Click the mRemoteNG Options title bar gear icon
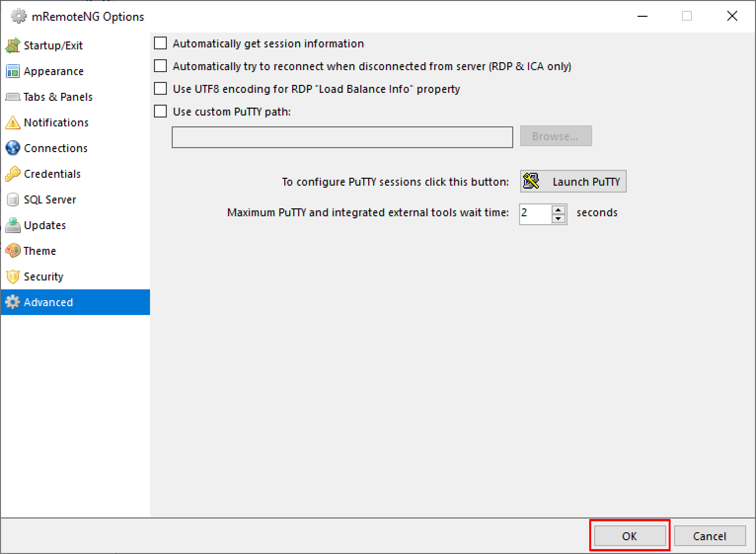756x554 pixels. 18,16
